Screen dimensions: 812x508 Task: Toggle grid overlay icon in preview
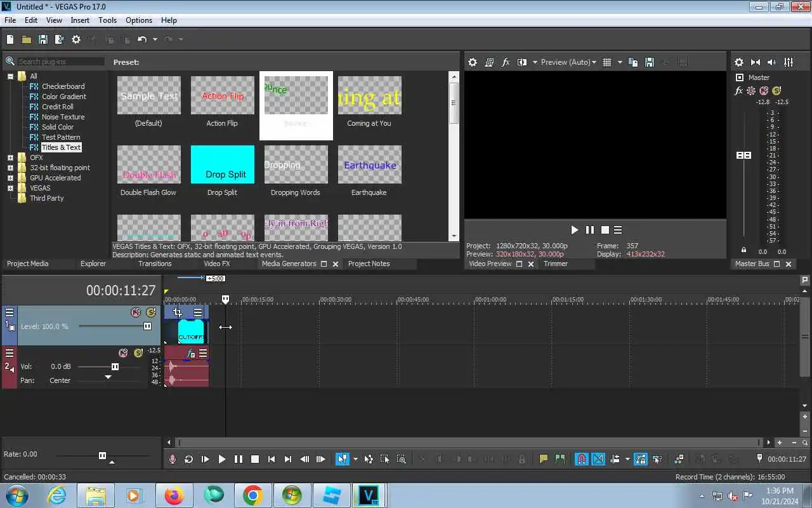pos(607,62)
